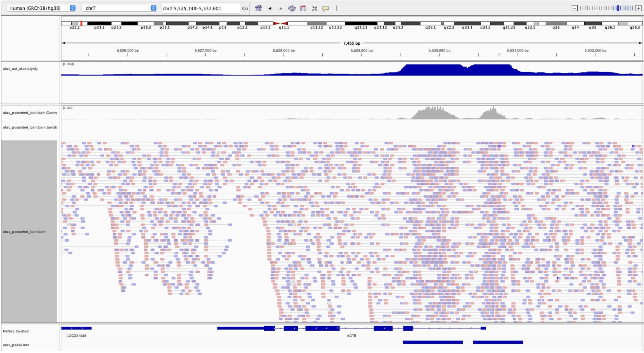Screen dimensions: 644x353
Task: Click the refresh view icon
Action: pyautogui.click(x=292, y=8)
